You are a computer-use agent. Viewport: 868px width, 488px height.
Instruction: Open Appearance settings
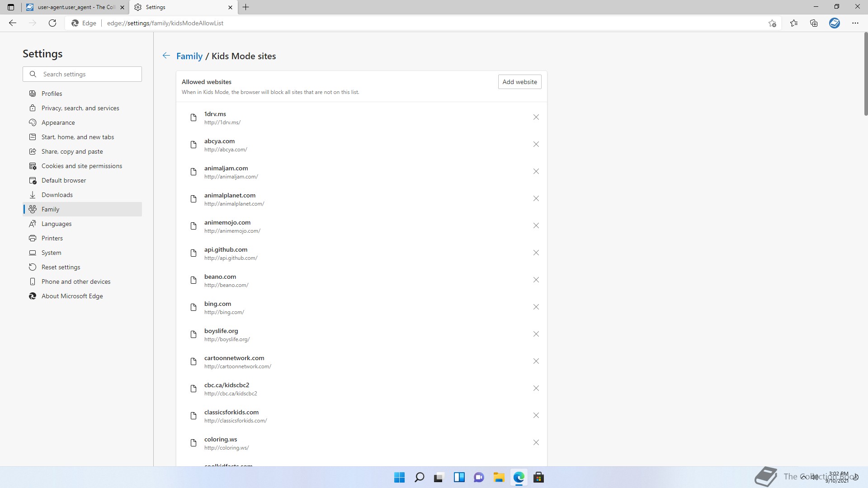82,122
